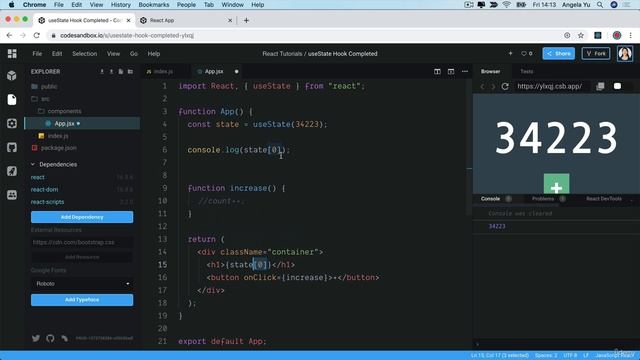Open the CodeSandbox View menu
640x360 pixels.
pos(113,53)
